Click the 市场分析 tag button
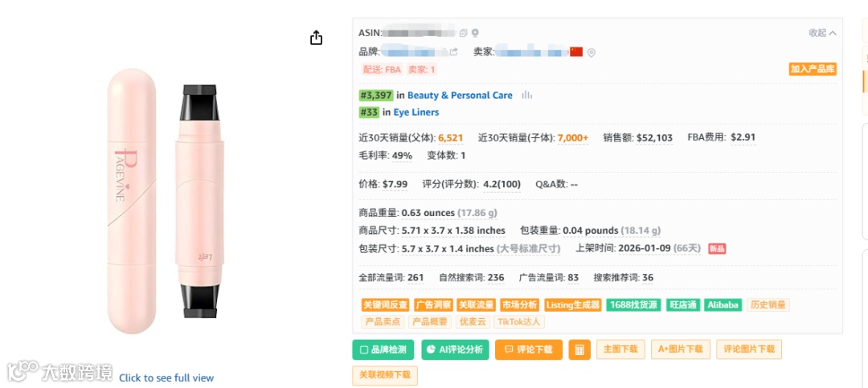Viewport: 868px width, 388px height. coord(519,305)
